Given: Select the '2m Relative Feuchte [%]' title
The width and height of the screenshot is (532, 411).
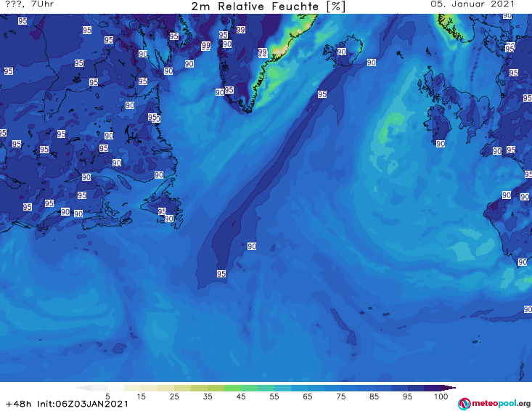Looking at the screenshot, I should [268, 7].
